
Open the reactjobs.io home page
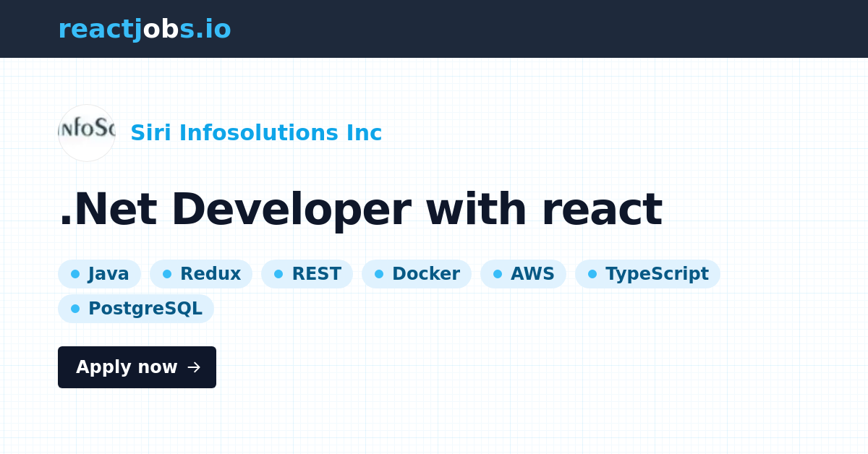click(145, 29)
